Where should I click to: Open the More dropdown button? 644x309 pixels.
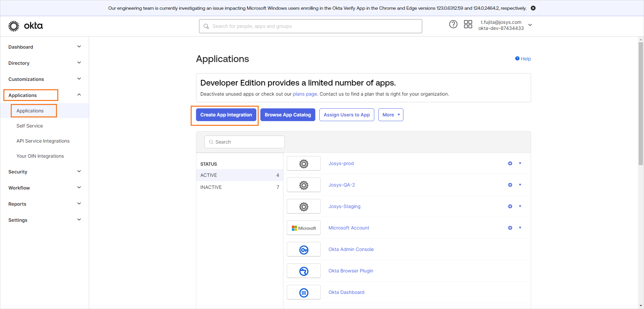pos(391,115)
